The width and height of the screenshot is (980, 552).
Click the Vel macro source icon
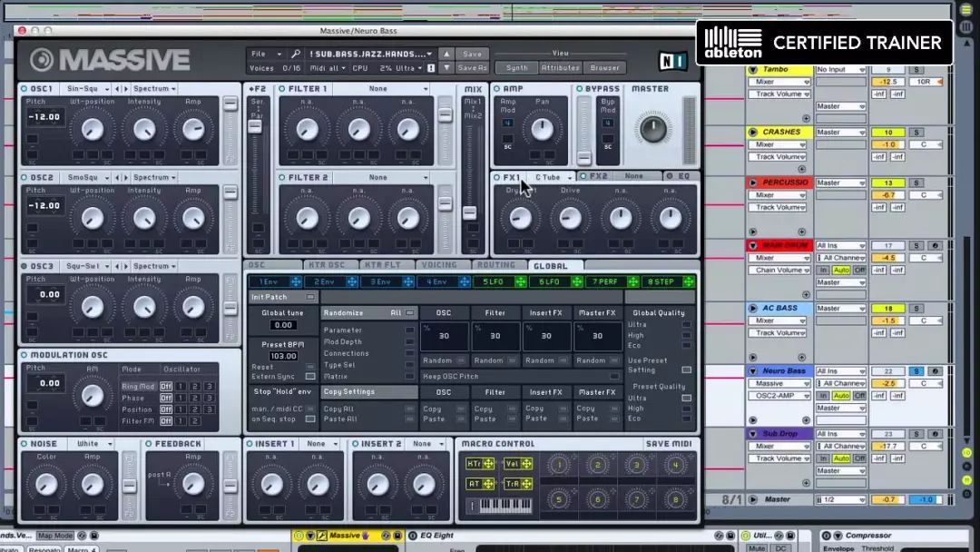click(517, 464)
